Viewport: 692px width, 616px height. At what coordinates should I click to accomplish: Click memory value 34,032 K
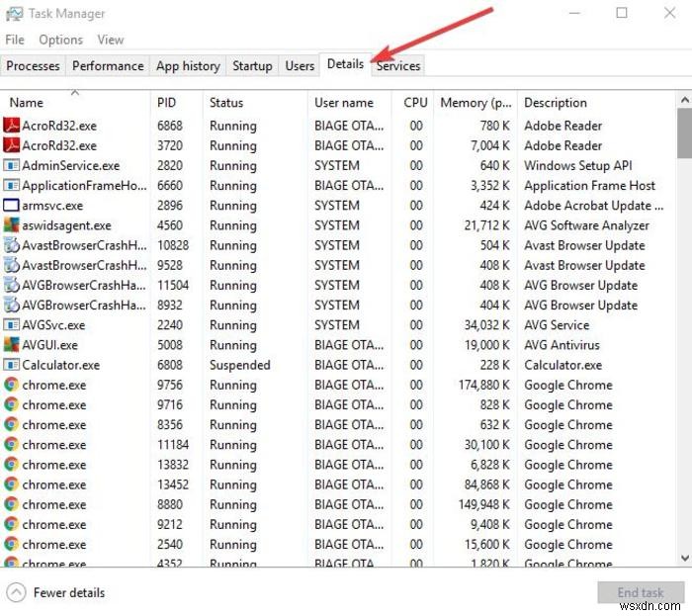pos(486,325)
